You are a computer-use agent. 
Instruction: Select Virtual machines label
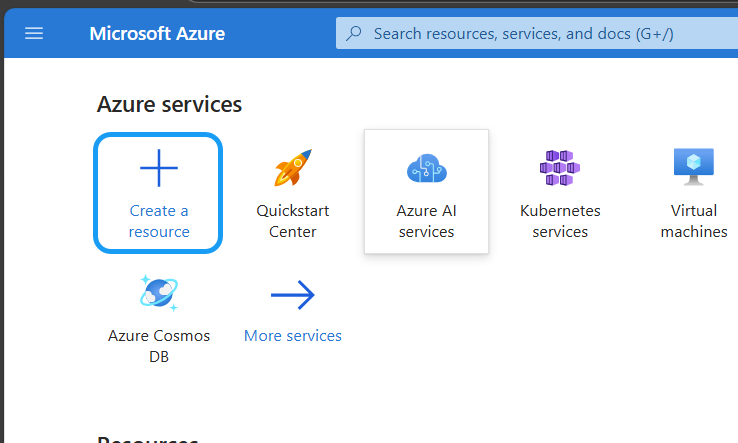[x=694, y=221]
